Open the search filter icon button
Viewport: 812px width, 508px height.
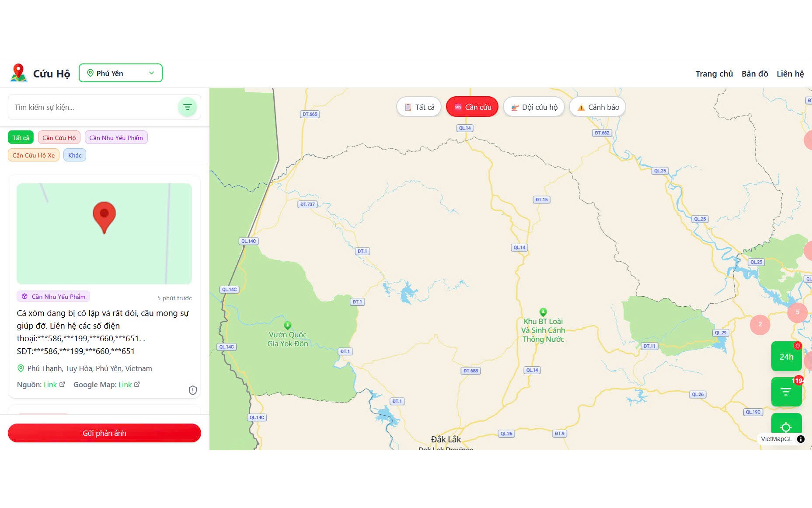pos(187,107)
